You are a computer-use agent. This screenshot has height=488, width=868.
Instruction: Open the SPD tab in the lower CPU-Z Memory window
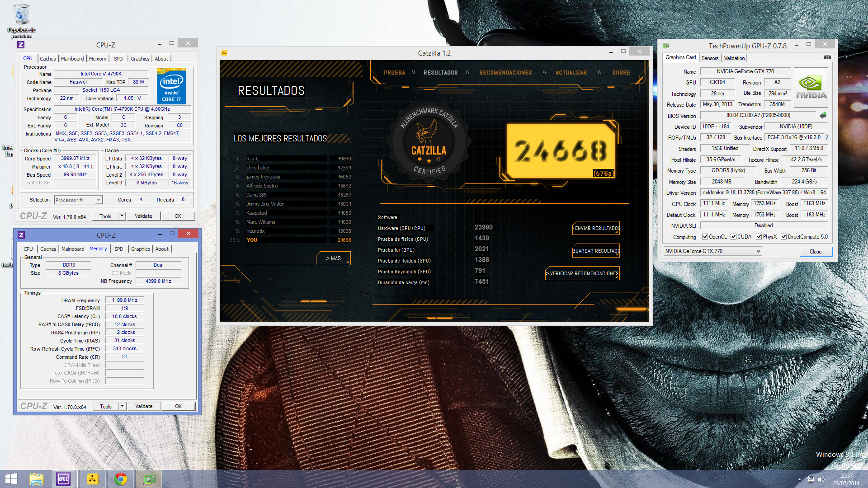tap(119, 249)
